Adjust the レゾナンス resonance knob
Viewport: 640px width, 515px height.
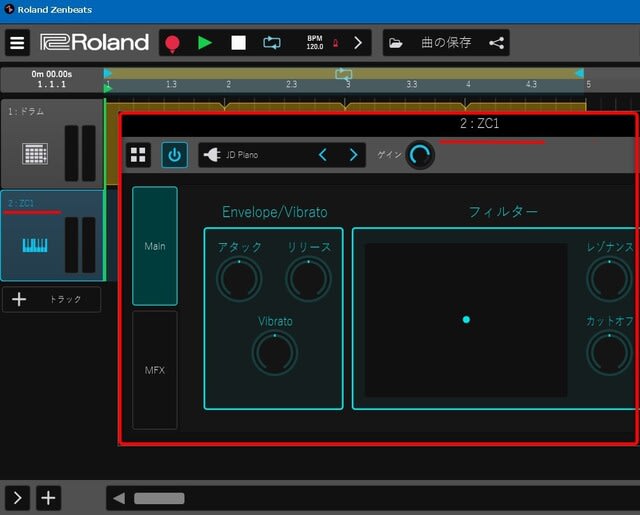(609, 279)
